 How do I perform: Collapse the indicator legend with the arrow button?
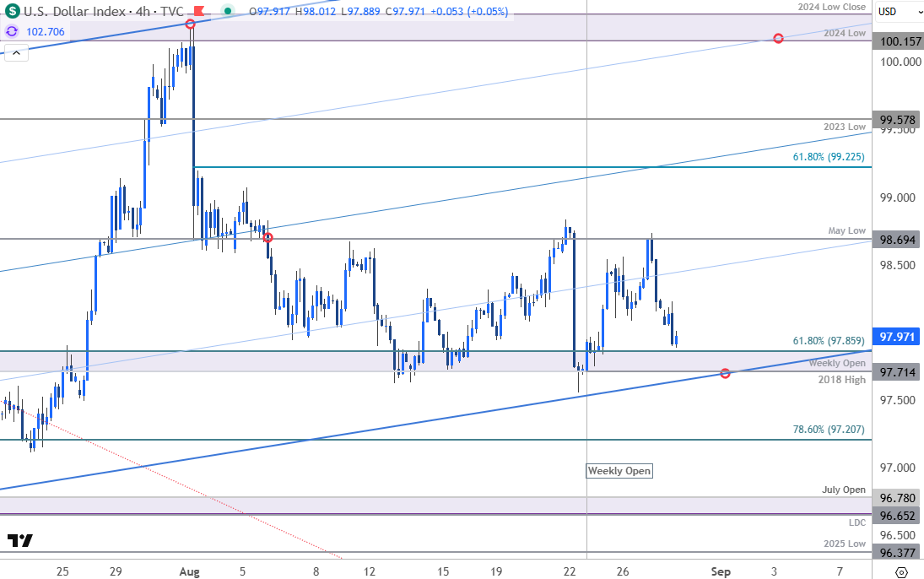[x=16, y=53]
